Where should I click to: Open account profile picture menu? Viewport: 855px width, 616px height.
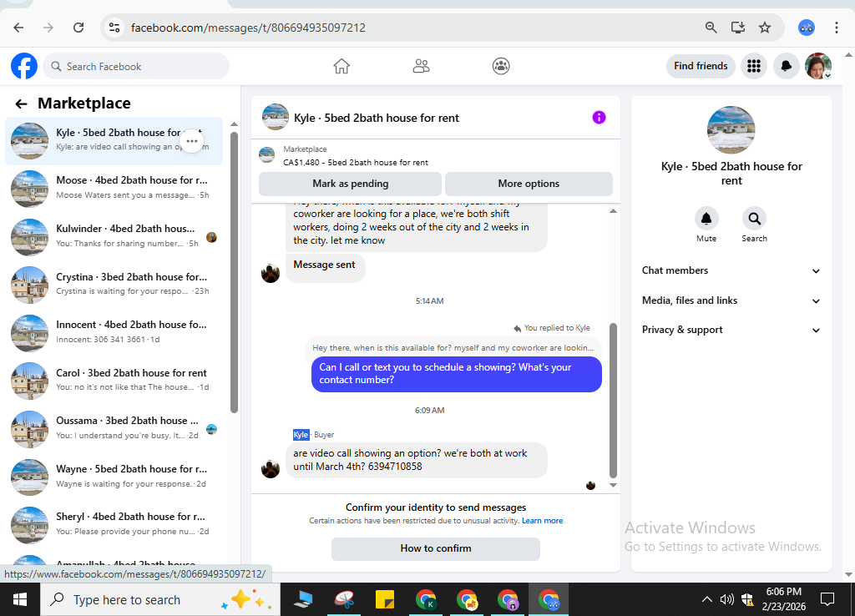coord(818,66)
